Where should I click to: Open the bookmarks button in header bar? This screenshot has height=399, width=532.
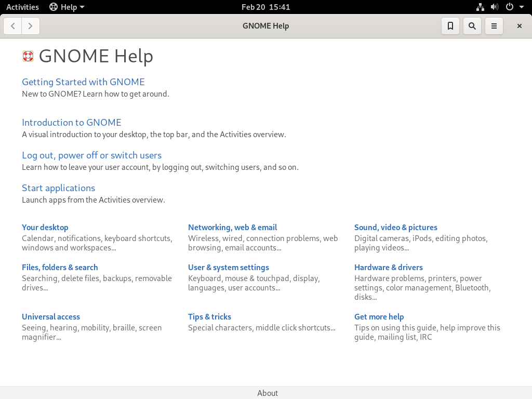(x=450, y=26)
